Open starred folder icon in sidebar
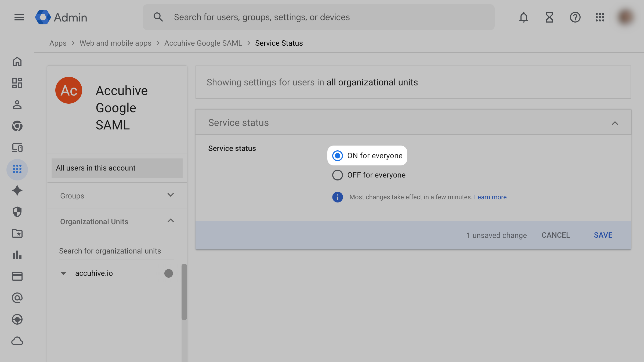Screen dimensions: 644x362 [17, 233]
